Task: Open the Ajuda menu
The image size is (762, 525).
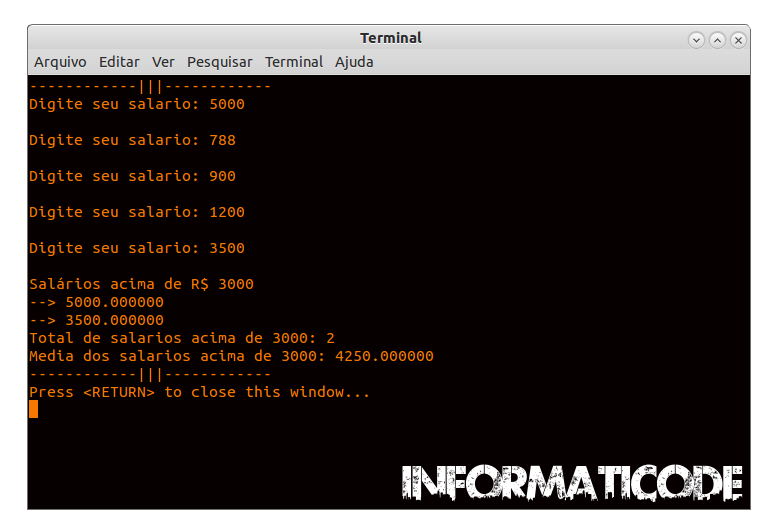Action: [x=354, y=62]
